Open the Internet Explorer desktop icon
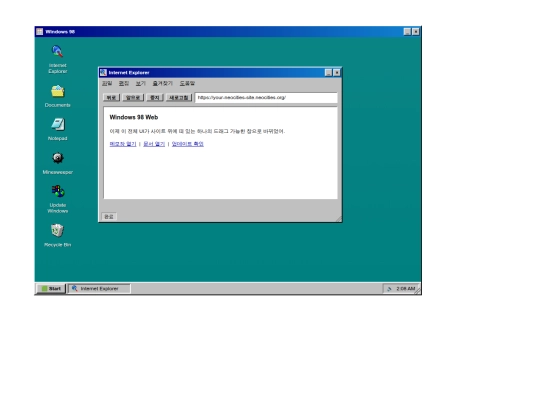Image resolution: width=540 pixels, height=405 pixels. (58, 59)
